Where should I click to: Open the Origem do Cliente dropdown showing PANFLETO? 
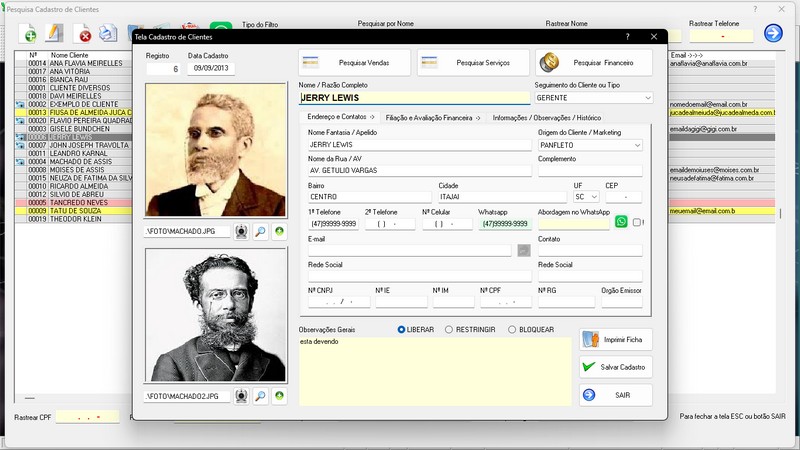pyautogui.click(x=590, y=145)
